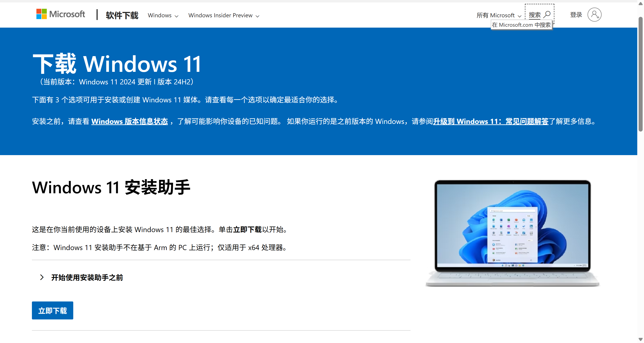The image size is (644, 343).
Task: Click the 登录 sign-in link
Action: click(576, 15)
